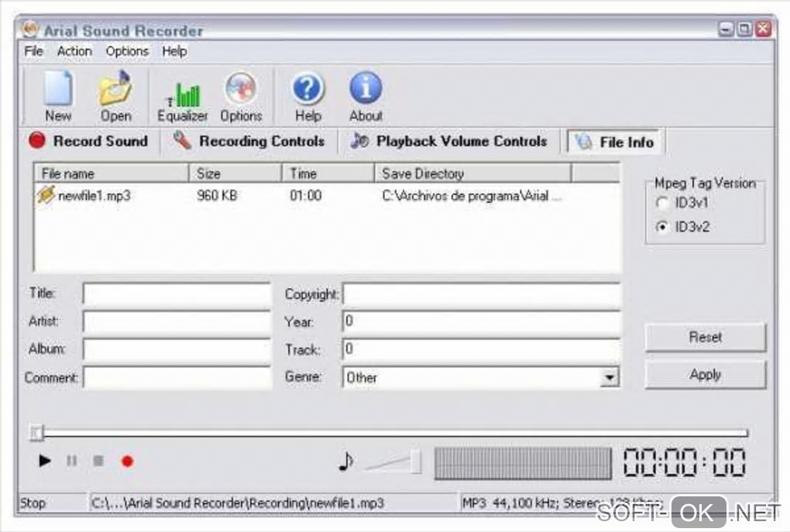Screen dimensions: 790x532
Task: Minimize the Arial Sound Recorder window
Action: pyautogui.click(x=726, y=29)
